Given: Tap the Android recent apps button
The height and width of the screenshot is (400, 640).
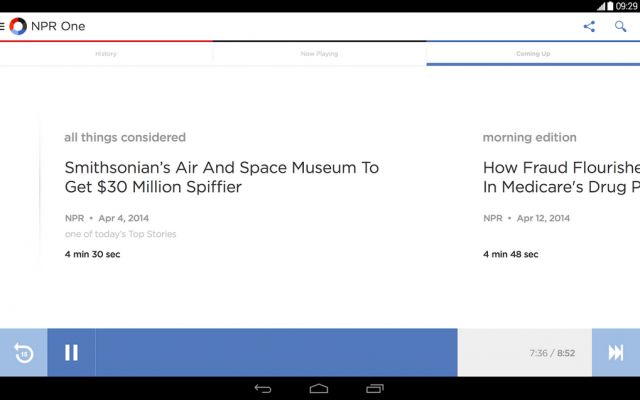Looking at the screenshot, I should coord(375,389).
